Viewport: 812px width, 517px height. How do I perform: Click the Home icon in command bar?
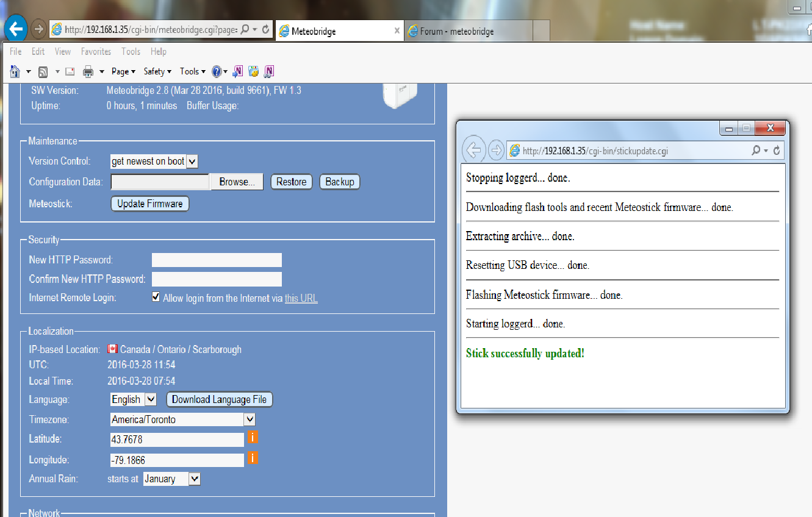15,72
